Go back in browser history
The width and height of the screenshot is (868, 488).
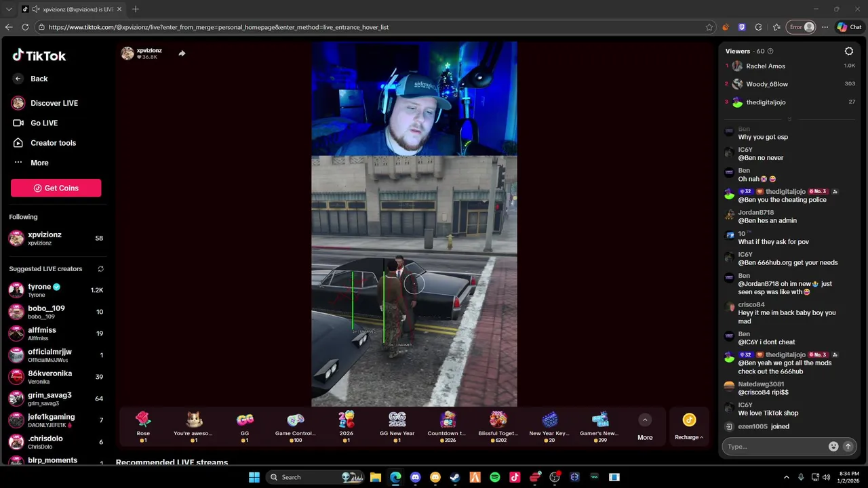coord(9,27)
